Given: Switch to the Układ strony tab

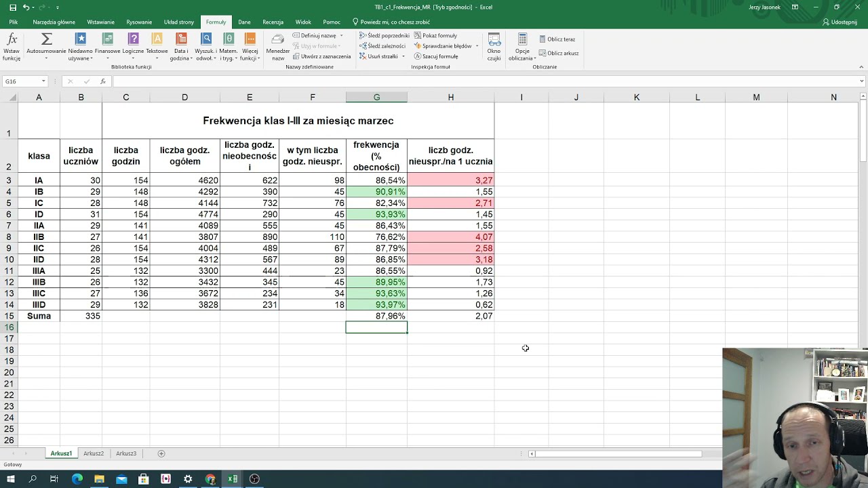Looking at the screenshot, I should (179, 22).
